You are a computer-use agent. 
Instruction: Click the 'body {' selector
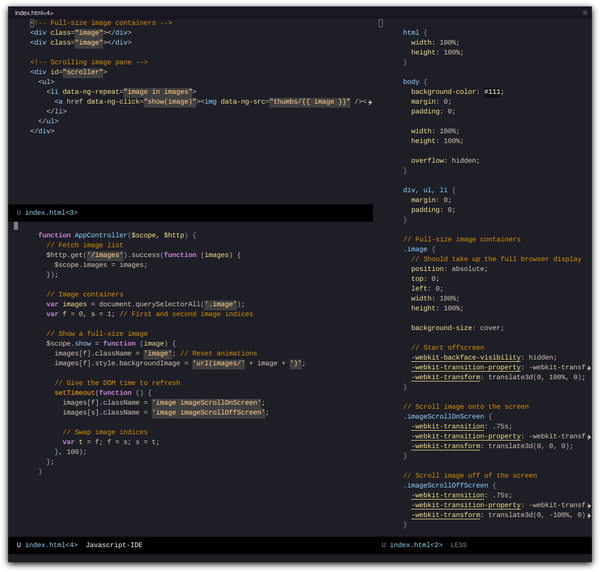click(415, 82)
